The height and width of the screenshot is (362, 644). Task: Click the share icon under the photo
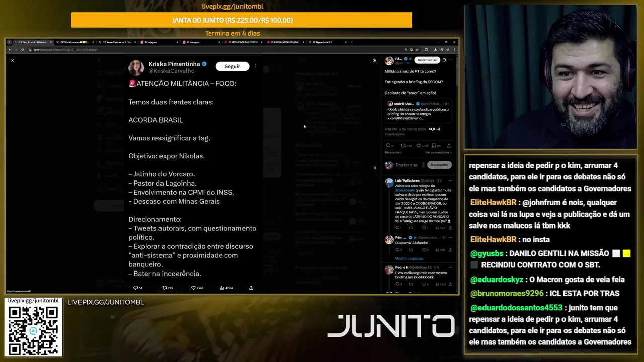pyautogui.click(x=251, y=288)
